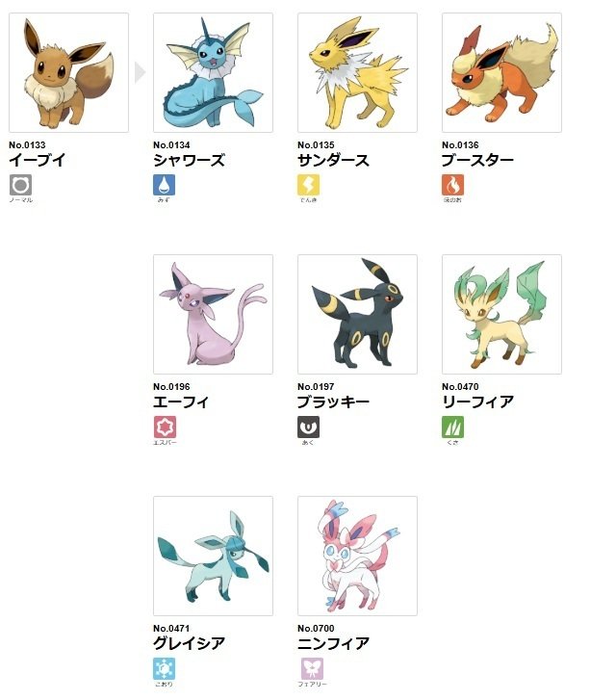Select the Psychic type icon under エーフィ

click(x=165, y=428)
